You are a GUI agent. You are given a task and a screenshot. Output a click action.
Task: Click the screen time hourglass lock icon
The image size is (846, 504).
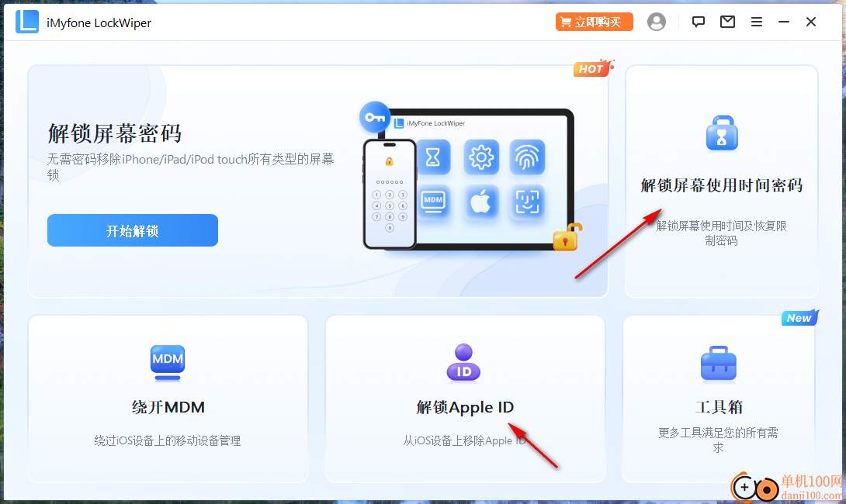(x=721, y=133)
